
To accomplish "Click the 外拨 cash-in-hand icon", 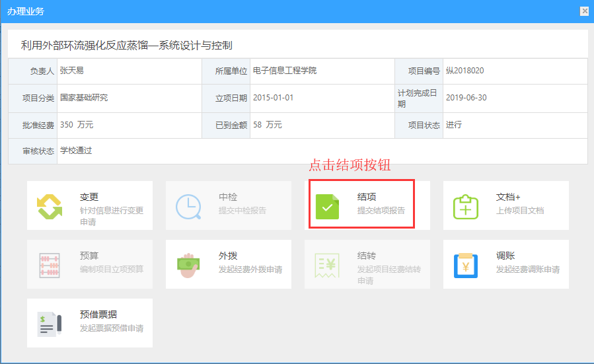I will [188, 264].
